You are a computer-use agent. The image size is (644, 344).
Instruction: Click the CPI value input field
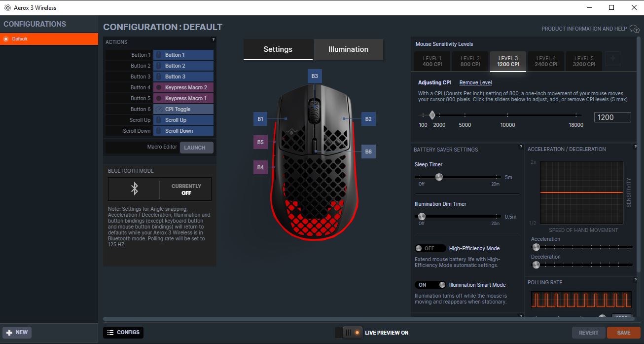(612, 117)
